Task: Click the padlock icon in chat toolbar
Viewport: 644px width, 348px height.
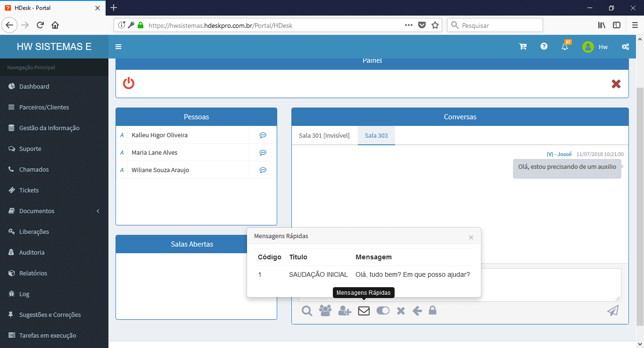Action: point(432,310)
